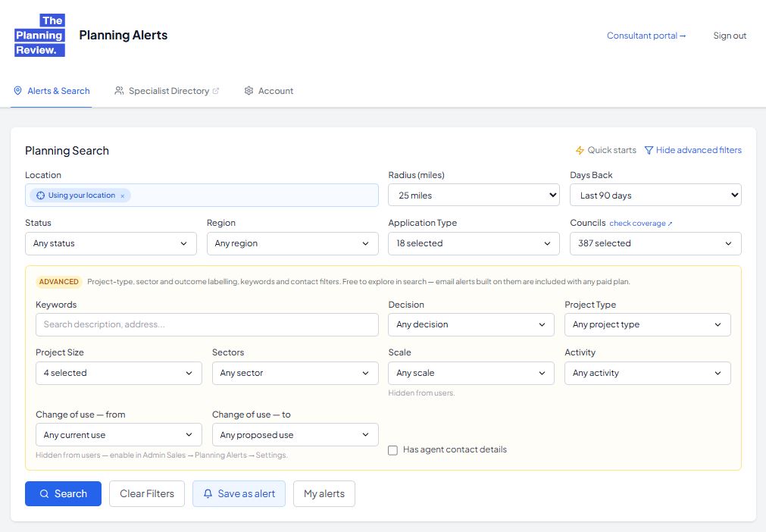Click Quick starts link
Screen dimensions: 766x532
tap(606, 151)
